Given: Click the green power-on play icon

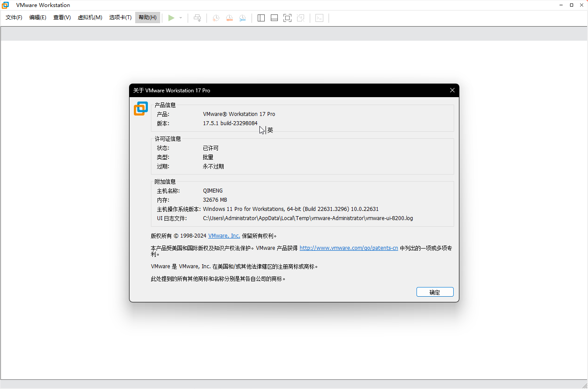Looking at the screenshot, I should [171, 18].
